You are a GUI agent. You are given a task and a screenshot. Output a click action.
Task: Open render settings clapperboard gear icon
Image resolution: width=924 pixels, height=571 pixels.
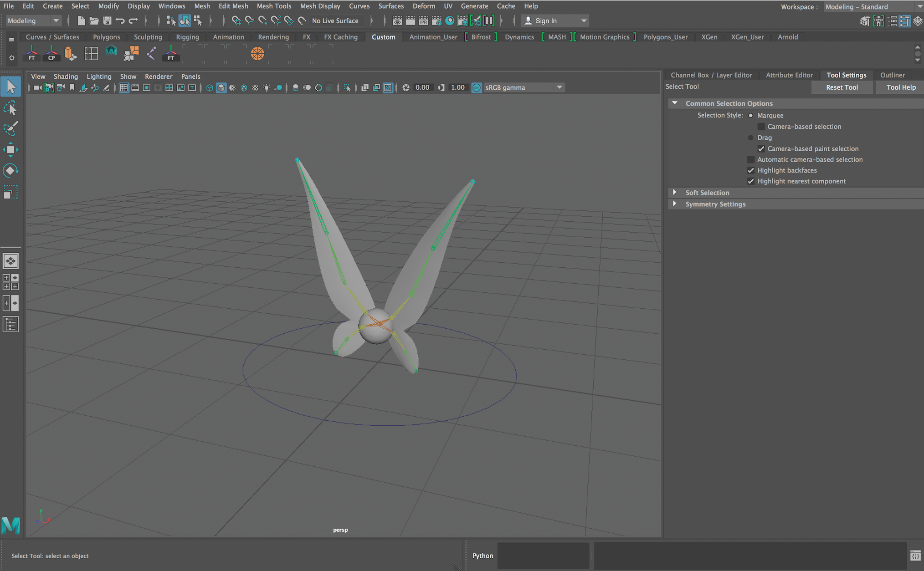coord(436,20)
